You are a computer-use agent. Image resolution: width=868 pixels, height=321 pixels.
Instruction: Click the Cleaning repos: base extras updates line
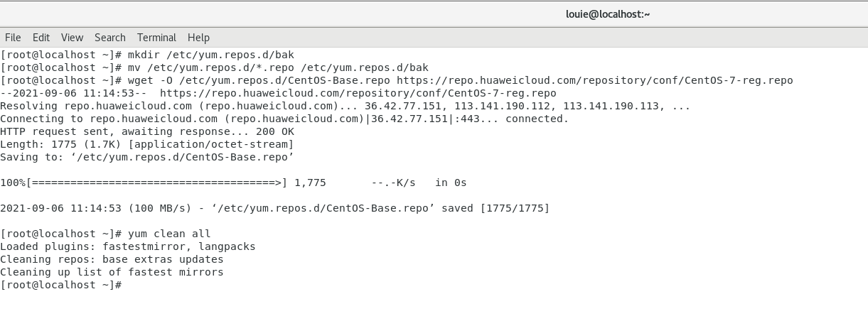tap(112, 259)
